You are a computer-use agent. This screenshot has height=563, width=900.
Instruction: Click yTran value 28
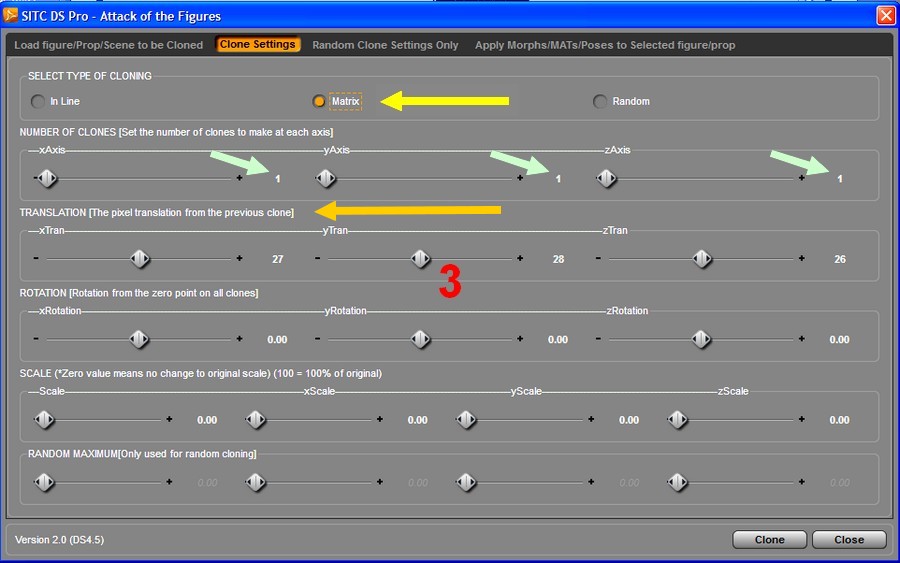click(x=558, y=259)
